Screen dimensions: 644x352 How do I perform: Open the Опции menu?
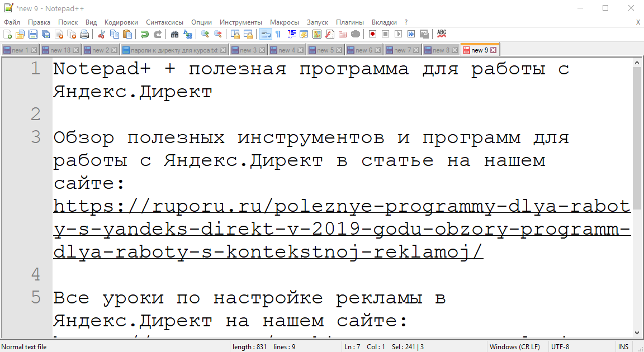(x=202, y=22)
